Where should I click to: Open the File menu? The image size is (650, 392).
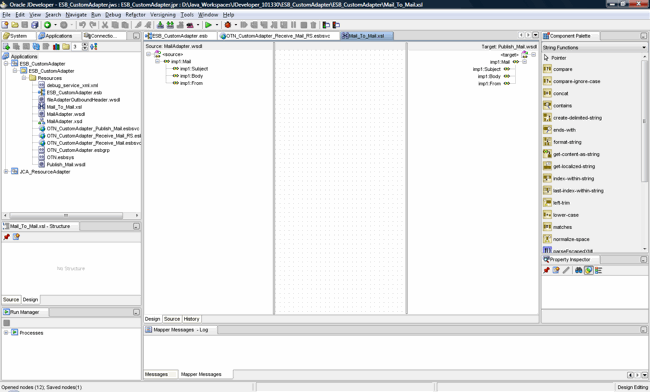pyautogui.click(x=7, y=15)
